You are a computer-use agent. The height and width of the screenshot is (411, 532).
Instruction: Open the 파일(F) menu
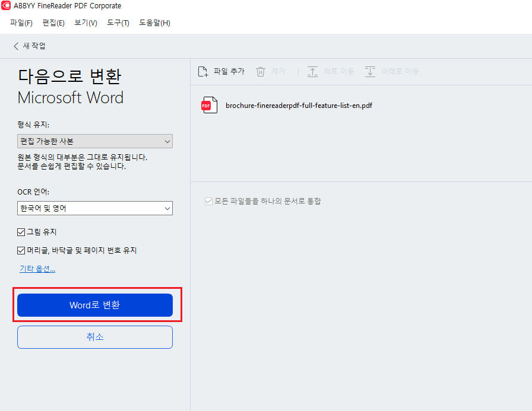(x=21, y=23)
